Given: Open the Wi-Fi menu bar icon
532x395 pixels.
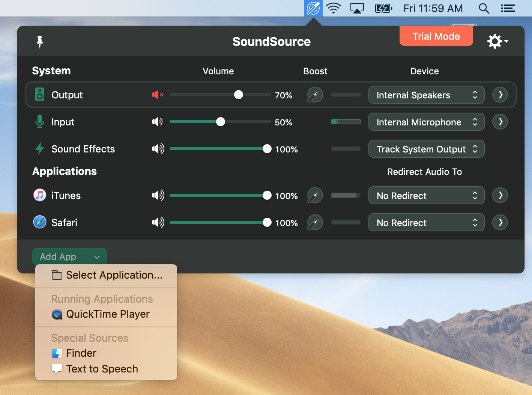Looking at the screenshot, I should click(333, 8).
